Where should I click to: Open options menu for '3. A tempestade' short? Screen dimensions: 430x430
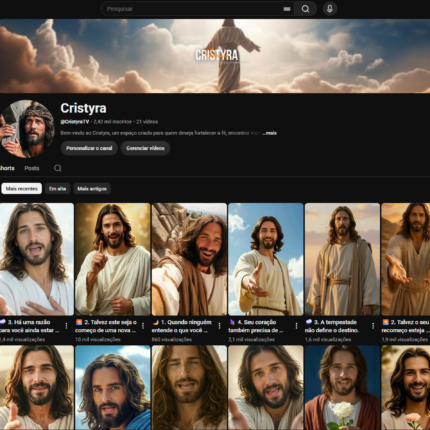373,326
